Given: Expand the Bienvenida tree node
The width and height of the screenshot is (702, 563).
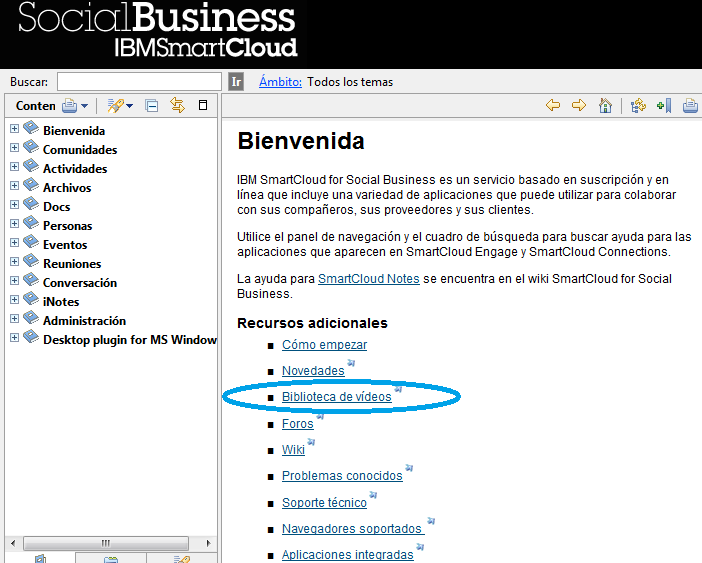Looking at the screenshot, I should coord(14,129).
